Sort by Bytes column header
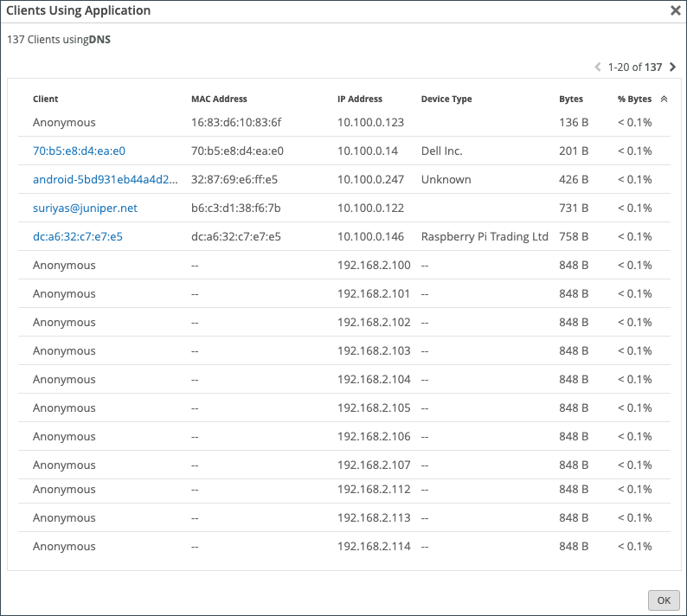This screenshot has height=616, width=687. (x=571, y=99)
